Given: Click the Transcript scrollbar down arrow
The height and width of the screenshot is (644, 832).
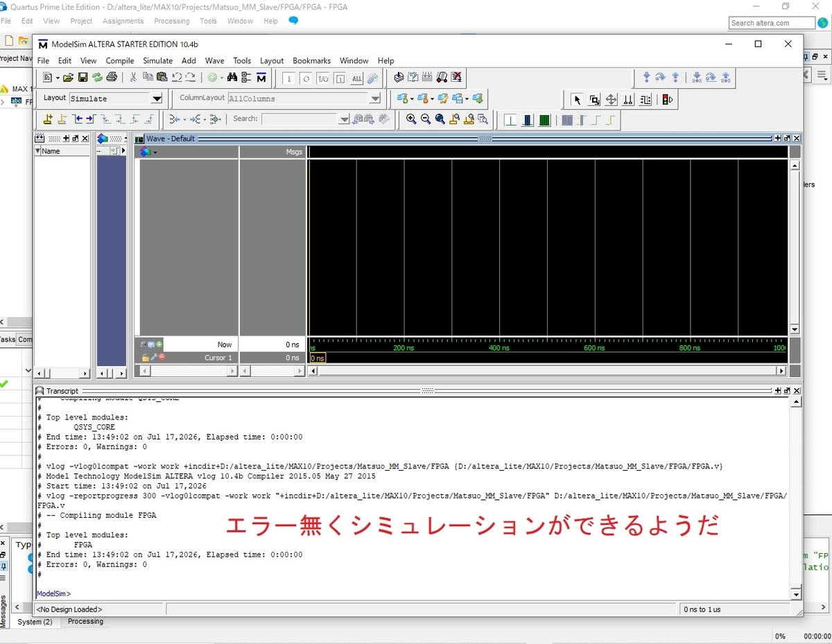Looking at the screenshot, I should [x=795, y=594].
